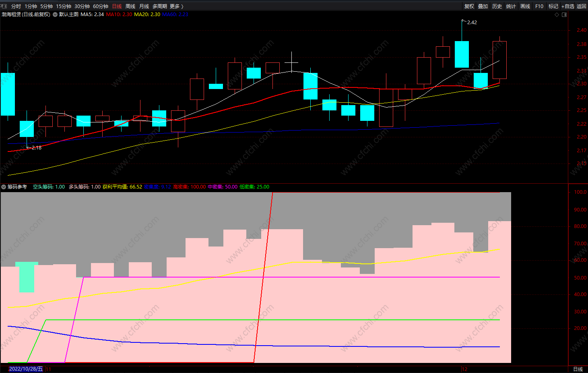Click the 日线 label at bottom-right
The width and height of the screenshot is (588, 373).
[x=578, y=369]
